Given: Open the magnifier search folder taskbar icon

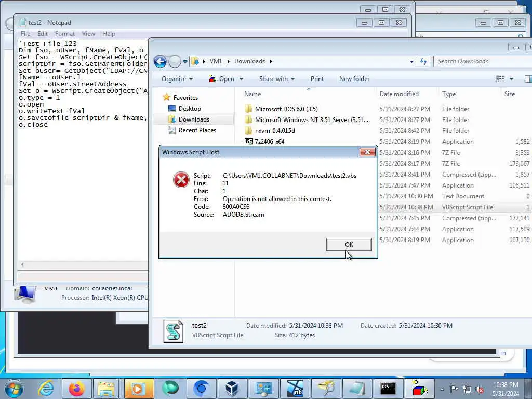Looking at the screenshot, I should [x=326, y=389].
